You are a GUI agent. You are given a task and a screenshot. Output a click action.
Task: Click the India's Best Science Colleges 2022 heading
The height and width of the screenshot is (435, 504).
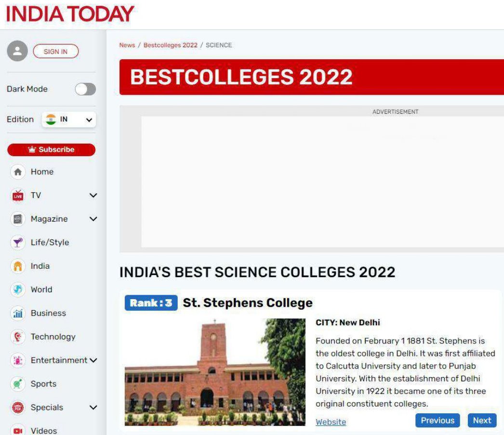[257, 272]
